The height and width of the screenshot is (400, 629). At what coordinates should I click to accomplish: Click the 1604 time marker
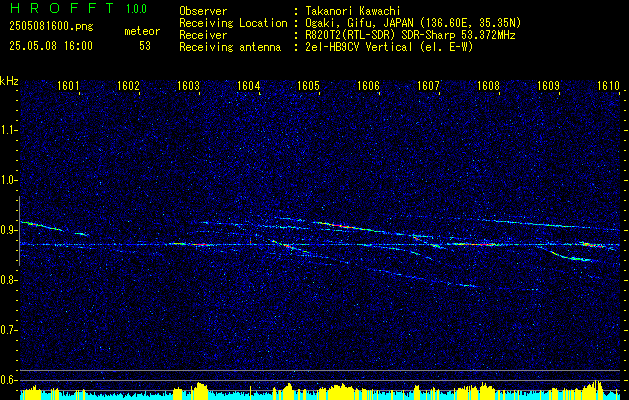[x=248, y=85]
